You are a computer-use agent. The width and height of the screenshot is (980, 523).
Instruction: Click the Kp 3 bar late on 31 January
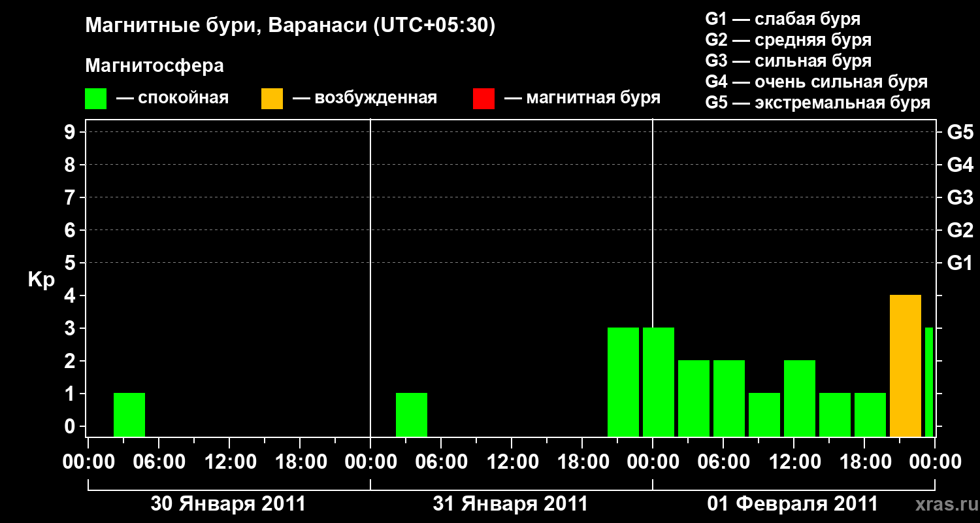(x=623, y=382)
